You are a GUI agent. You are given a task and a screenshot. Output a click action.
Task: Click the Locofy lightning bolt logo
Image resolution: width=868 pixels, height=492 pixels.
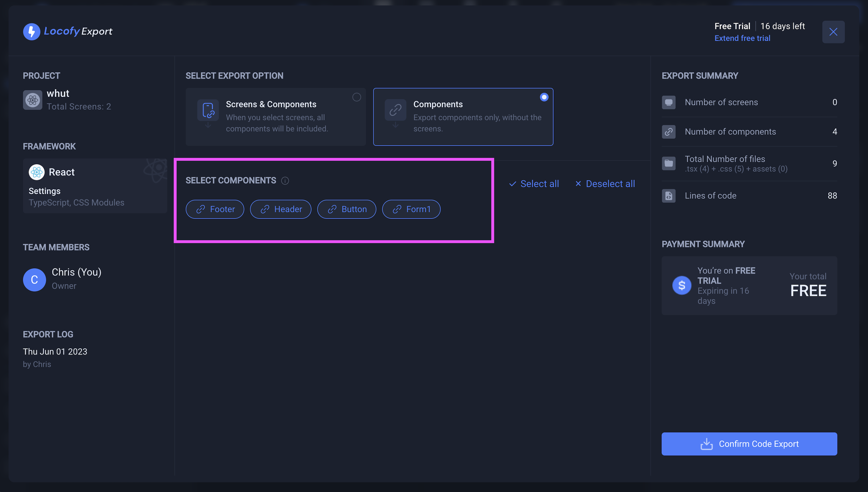[32, 32]
